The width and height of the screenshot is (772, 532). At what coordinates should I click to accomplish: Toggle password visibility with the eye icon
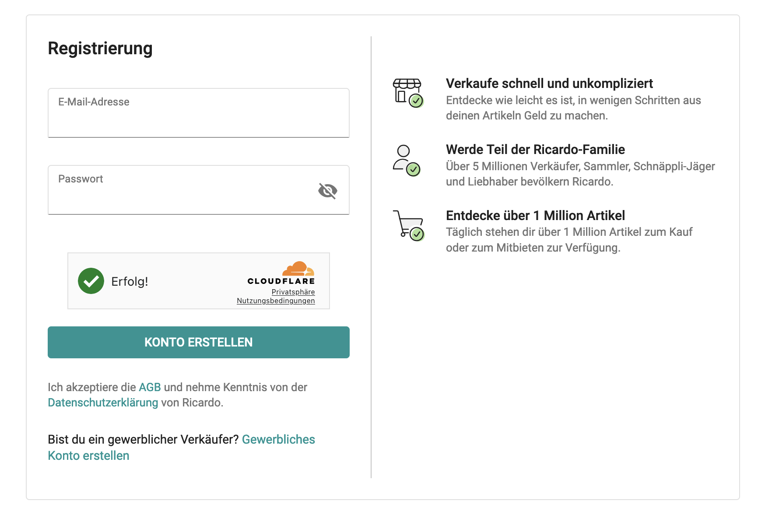[x=328, y=191]
